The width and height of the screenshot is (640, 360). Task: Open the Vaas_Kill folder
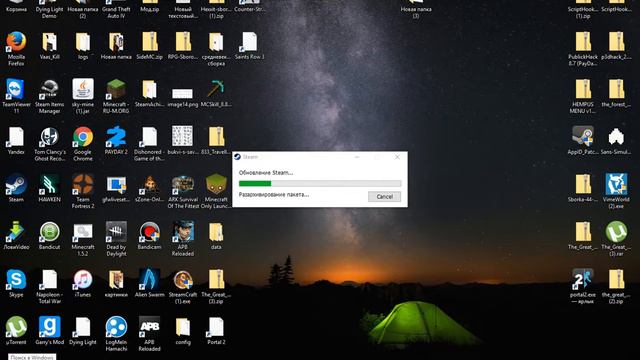pyautogui.click(x=49, y=42)
